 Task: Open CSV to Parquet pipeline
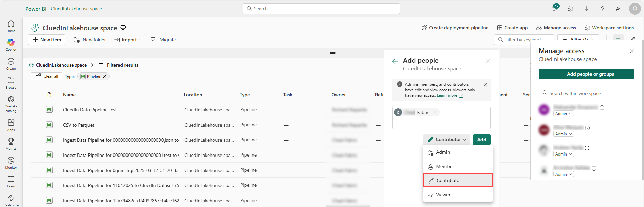[78, 125]
